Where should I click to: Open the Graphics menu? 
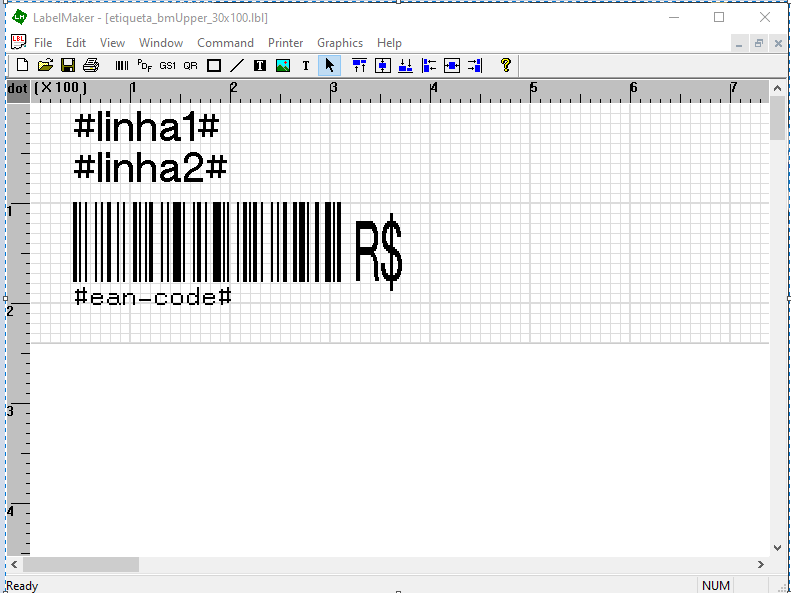tap(340, 43)
